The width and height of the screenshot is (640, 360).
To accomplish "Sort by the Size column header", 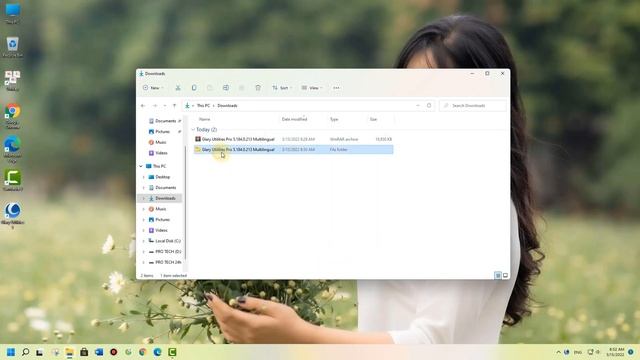I will (373, 119).
